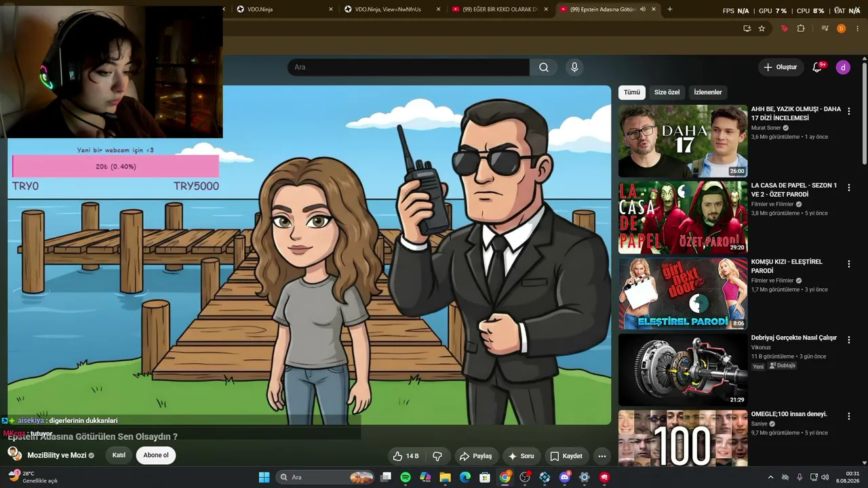Open The Girl Next Door eleştirel parodi thumbnail

pos(683,293)
